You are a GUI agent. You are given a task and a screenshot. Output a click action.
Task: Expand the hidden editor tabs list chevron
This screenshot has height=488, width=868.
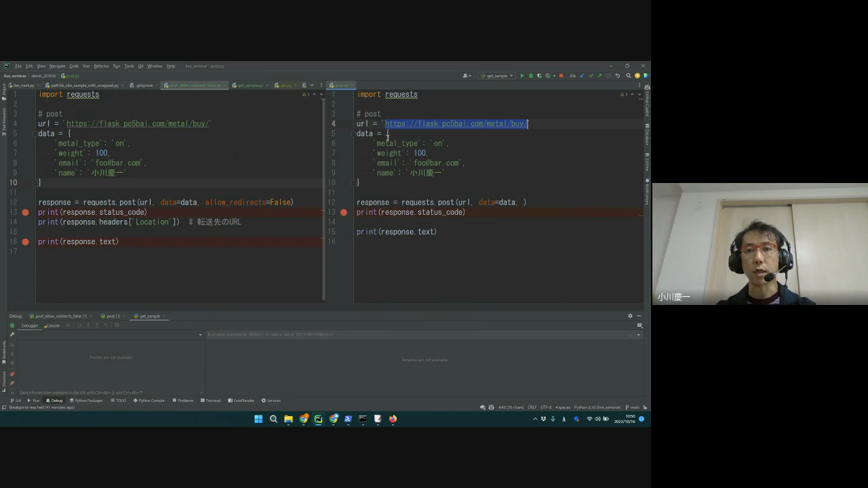pos(312,85)
